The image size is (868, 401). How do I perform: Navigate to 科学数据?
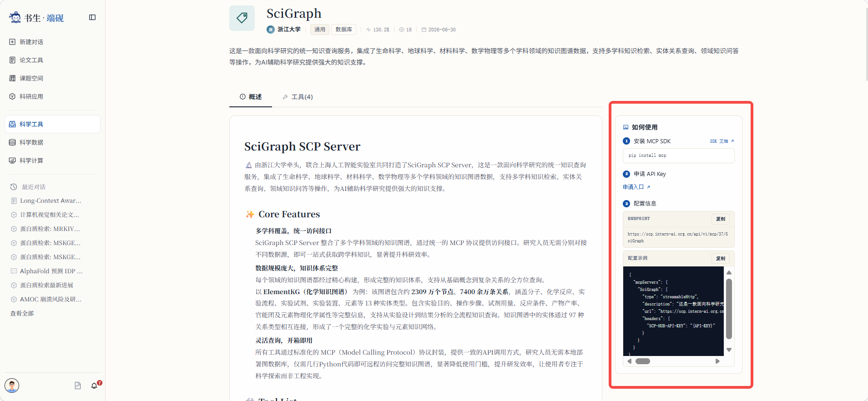[x=52, y=142]
